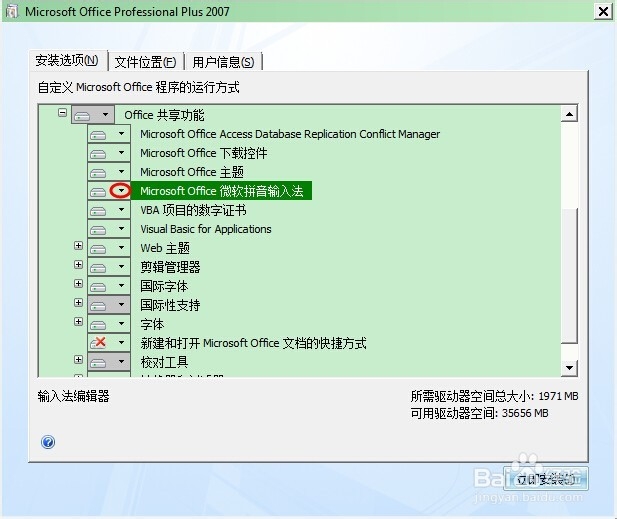Viewport: 617px width, 519px height.
Task: Collapse the Office 共享功能 tree node
Action: [x=62, y=113]
